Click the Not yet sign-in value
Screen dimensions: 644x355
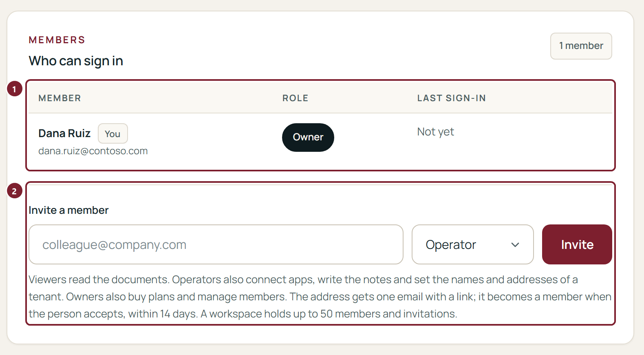[435, 132]
